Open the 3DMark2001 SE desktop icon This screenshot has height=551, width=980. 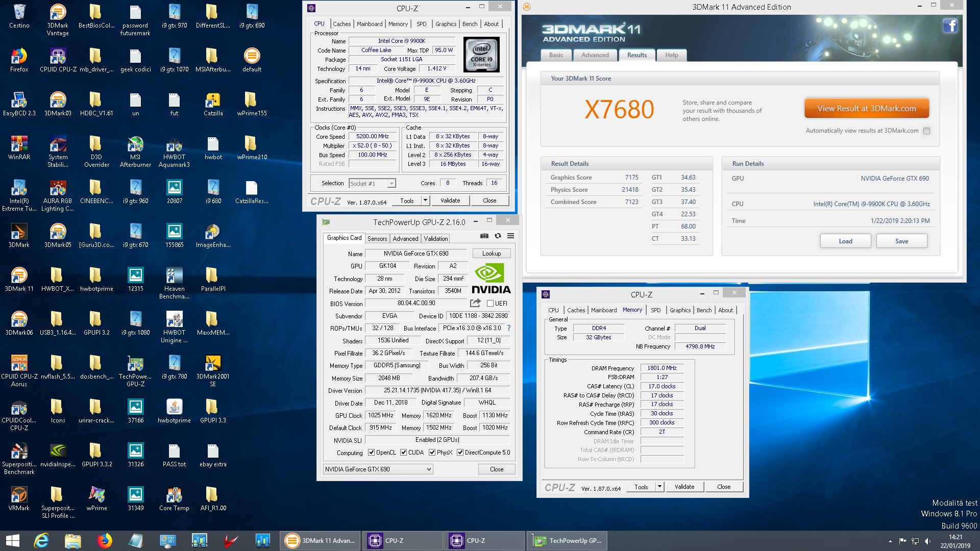coord(213,371)
